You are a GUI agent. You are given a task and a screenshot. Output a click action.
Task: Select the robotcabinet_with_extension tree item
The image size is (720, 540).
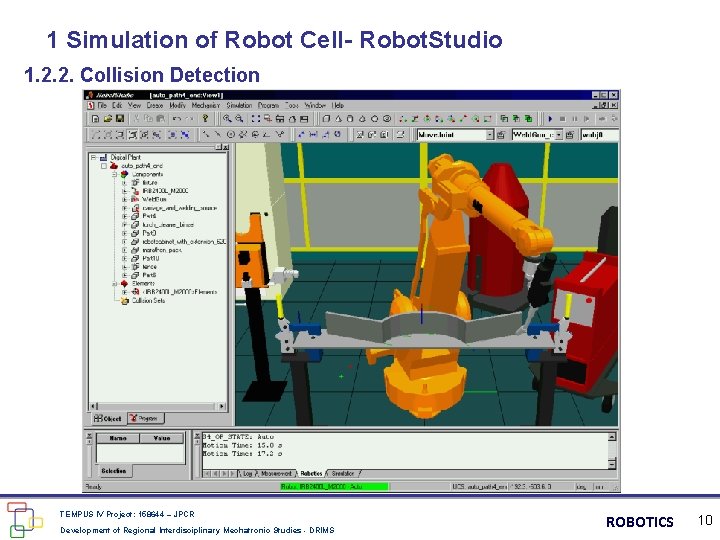[x=184, y=242]
